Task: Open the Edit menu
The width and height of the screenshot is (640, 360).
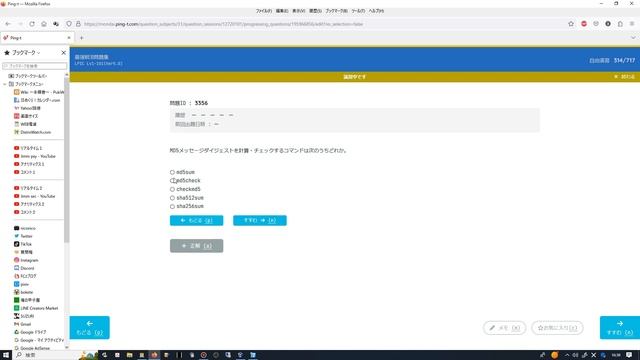Action: click(282, 11)
